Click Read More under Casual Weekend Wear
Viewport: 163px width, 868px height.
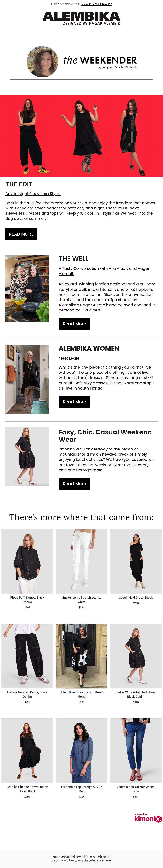[x=74, y=484]
